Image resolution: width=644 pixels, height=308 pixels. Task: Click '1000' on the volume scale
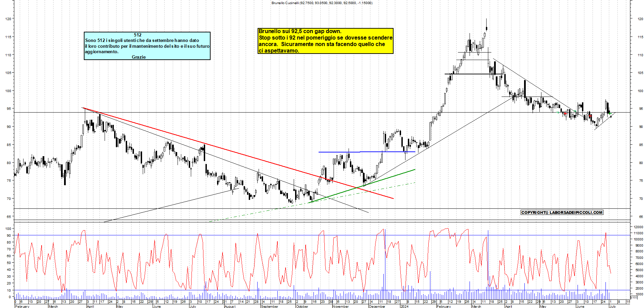639,294
